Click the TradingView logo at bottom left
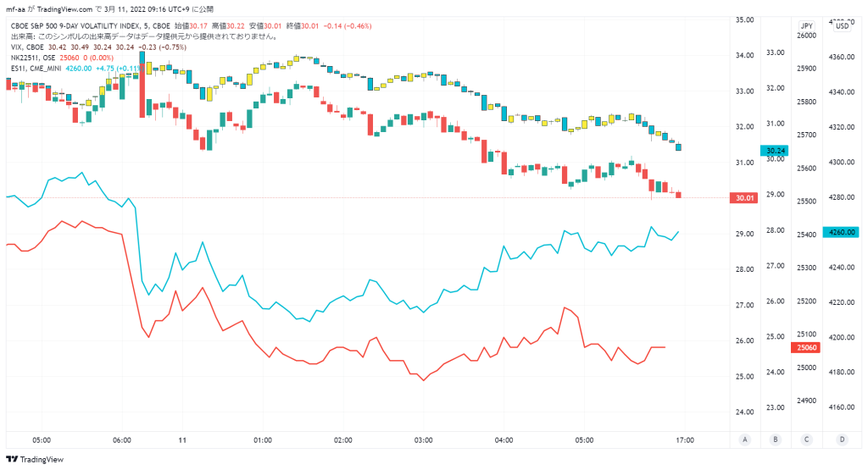 [x=35, y=460]
